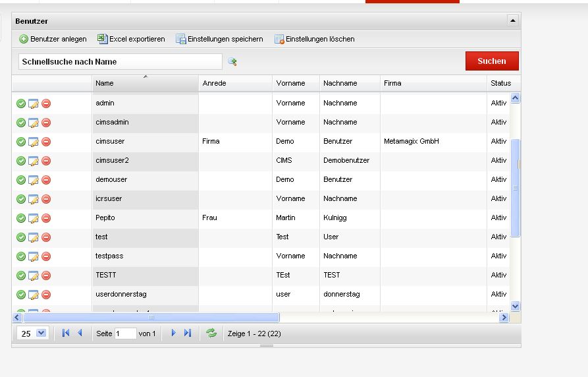Edit the cimsuser entry

(34, 142)
